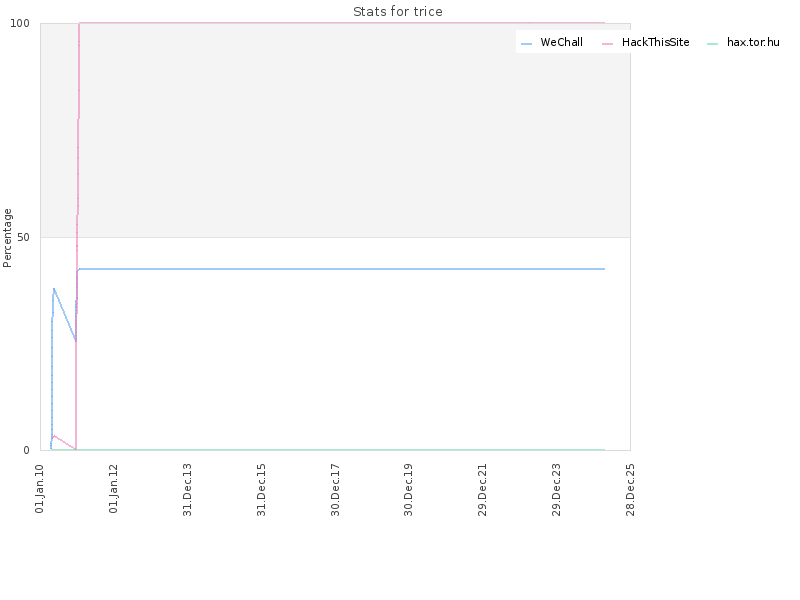Screen dimensions: 800x600
Task: Click the 28.Dec.25 x-axis date label
Action: pos(630,489)
